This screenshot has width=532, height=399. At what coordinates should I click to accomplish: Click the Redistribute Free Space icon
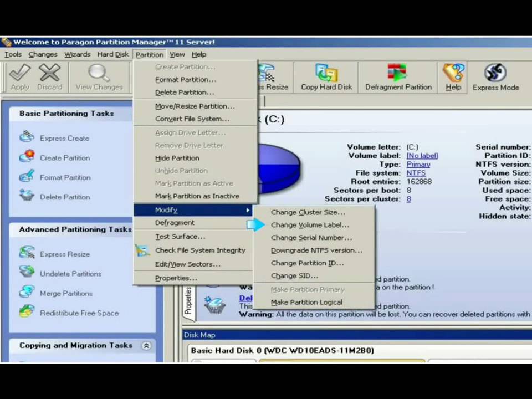tap(27, 311)
